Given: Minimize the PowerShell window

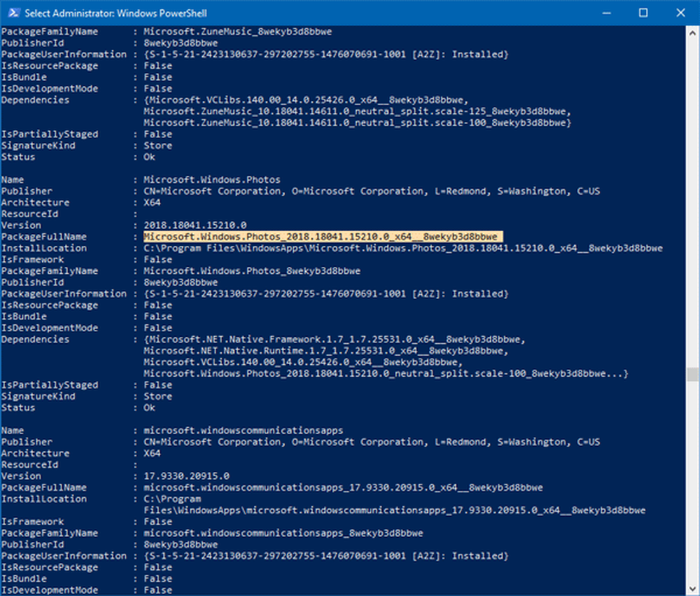Looking at the screenshot, I should [611, 13].
